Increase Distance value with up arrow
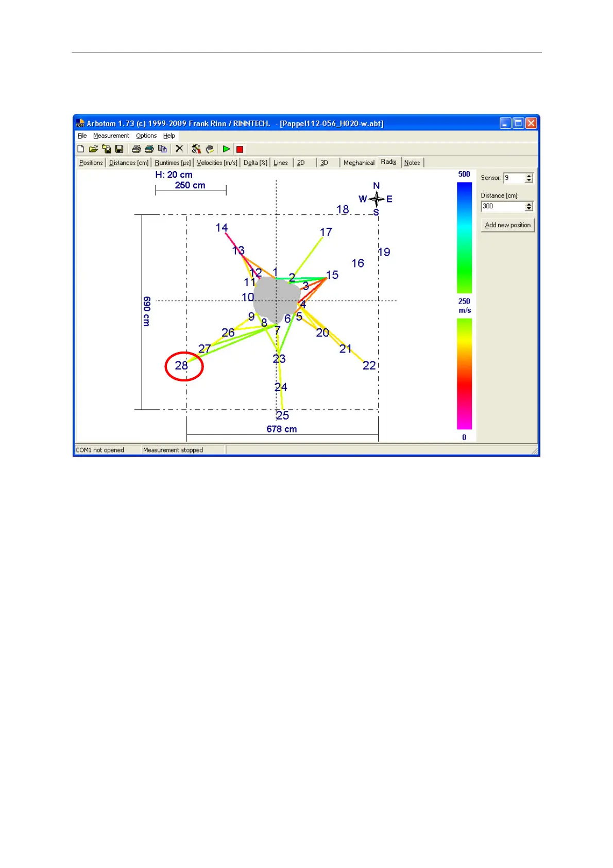Image resolution: width=613 pixels, height=868 pixels. pyautogui.click(x=529, y=204)
